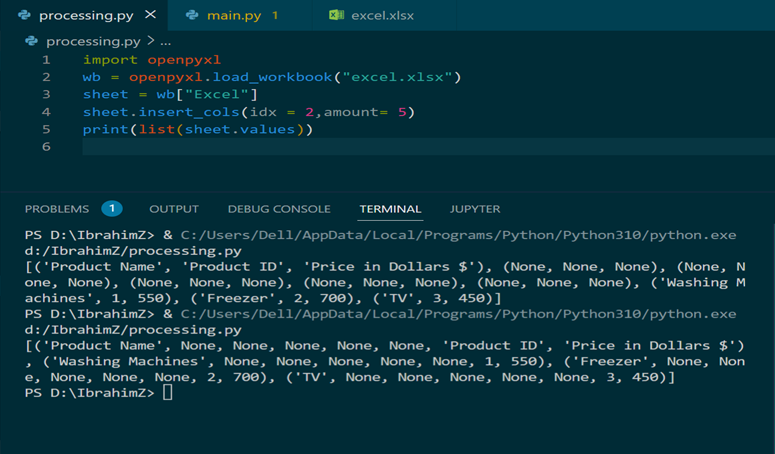Select the TERMINAL panel tab

390,209
